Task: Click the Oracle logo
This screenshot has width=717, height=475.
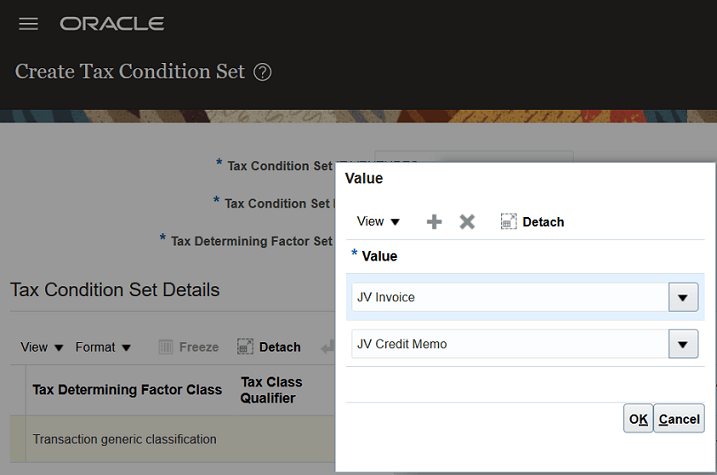Action: pos(112,23)
